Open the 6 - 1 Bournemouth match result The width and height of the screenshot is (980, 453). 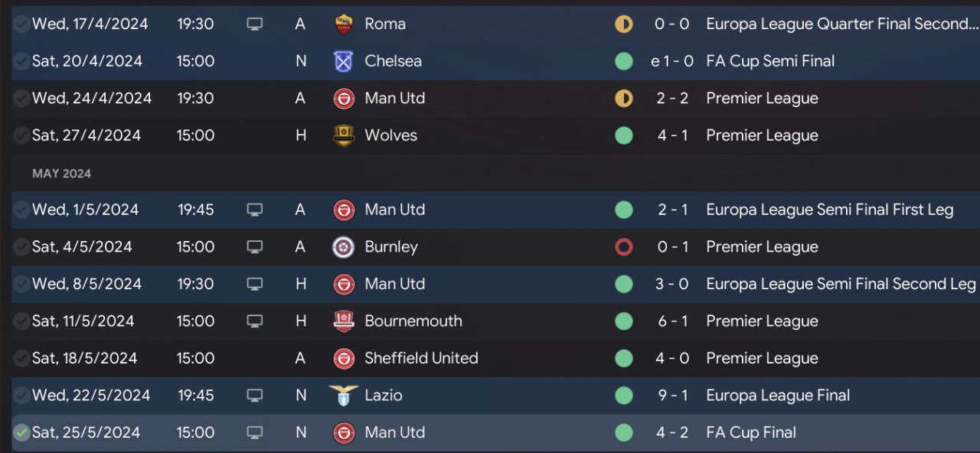coord(672,321)
